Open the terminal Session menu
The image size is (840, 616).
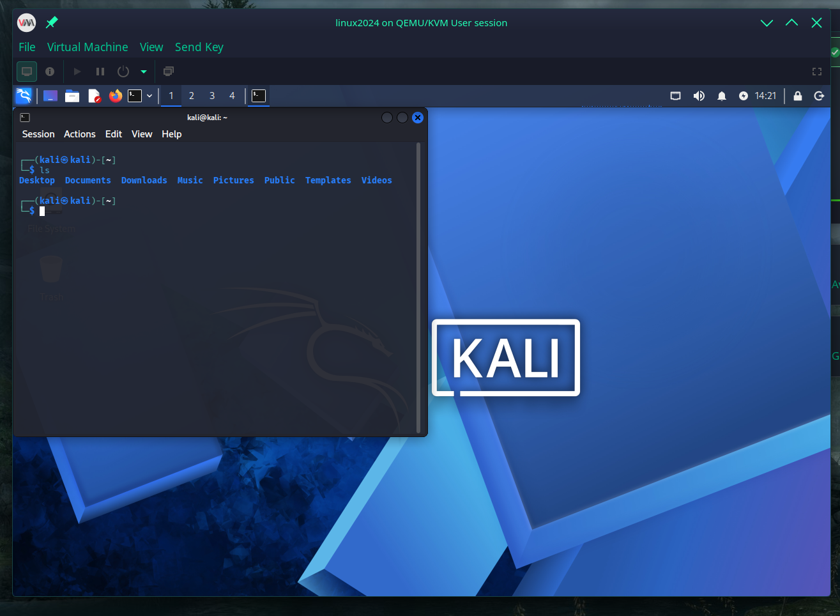[38, 134]
